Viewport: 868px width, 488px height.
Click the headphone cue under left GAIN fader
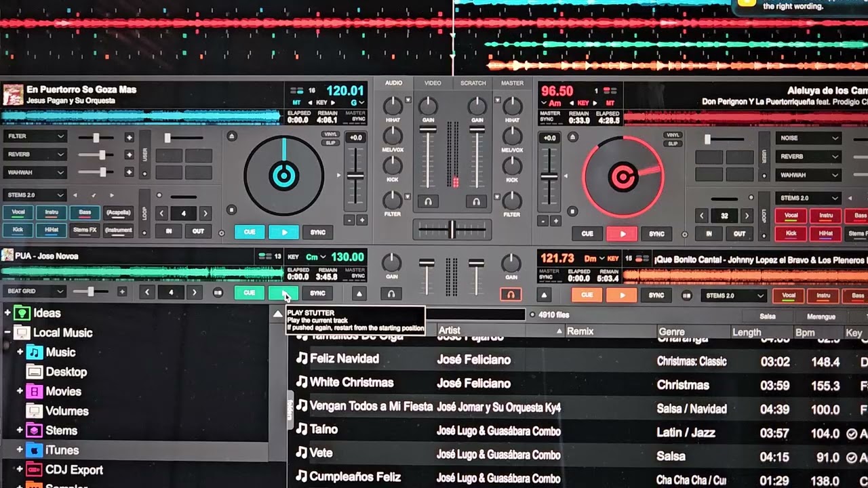click(428, 202)
